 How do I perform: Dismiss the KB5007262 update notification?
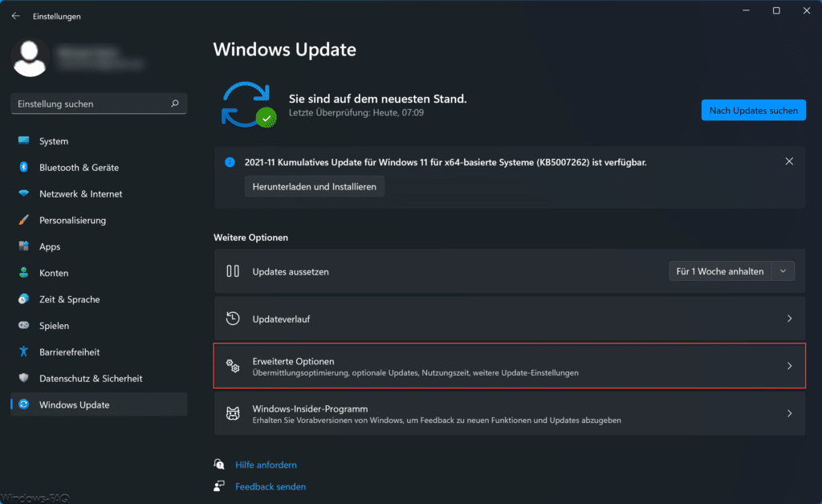789,161
